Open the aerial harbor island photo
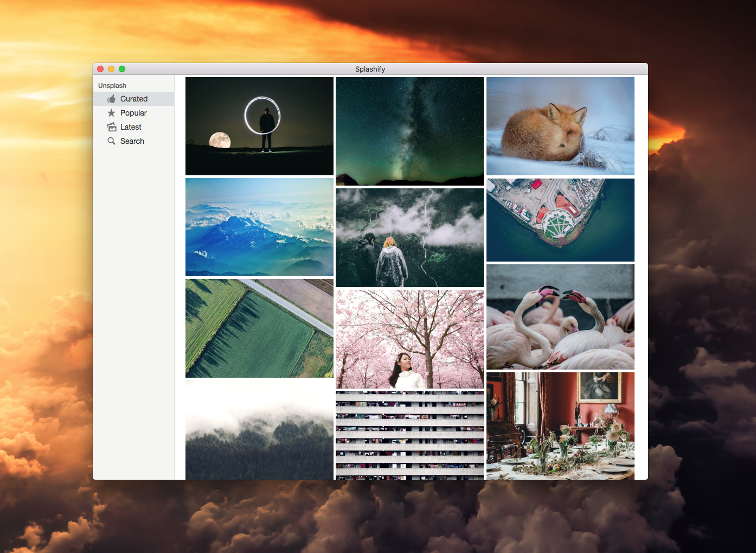Image resolution: width=756 pixels, height=553 pixels. point(560,220)
